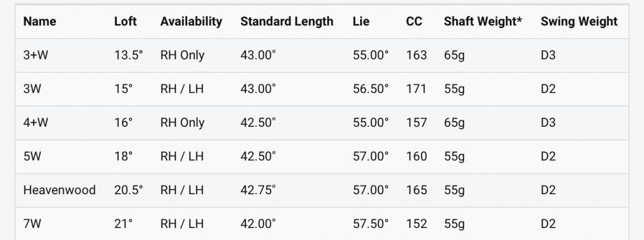This screenshot has width=644, height=240.
Task: Select the 5W name cell
Action: [33, 156]
